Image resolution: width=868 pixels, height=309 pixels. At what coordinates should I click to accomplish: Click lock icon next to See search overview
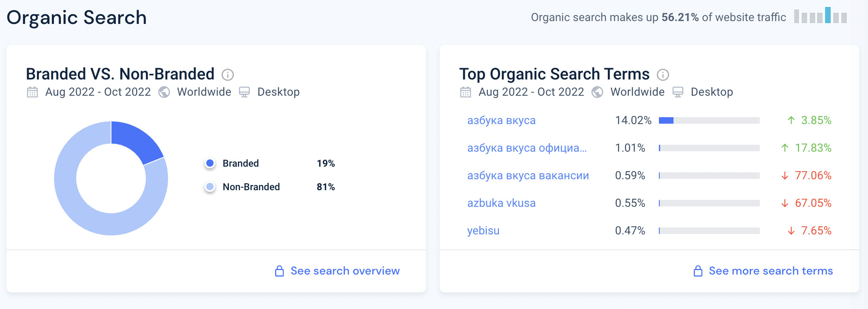coord(279,271)
